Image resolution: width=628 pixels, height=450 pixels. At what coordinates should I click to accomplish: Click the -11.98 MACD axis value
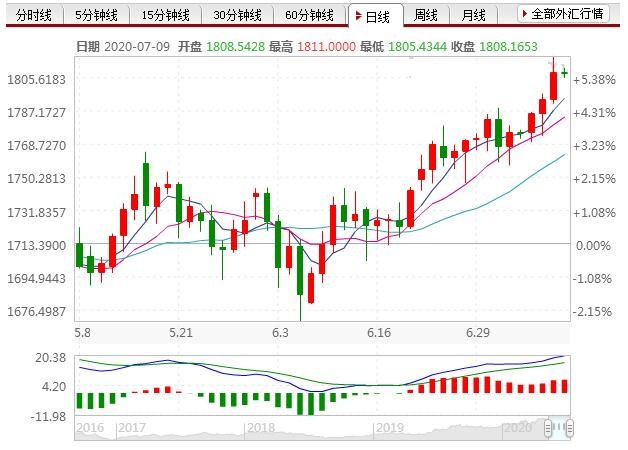[48, 416]
